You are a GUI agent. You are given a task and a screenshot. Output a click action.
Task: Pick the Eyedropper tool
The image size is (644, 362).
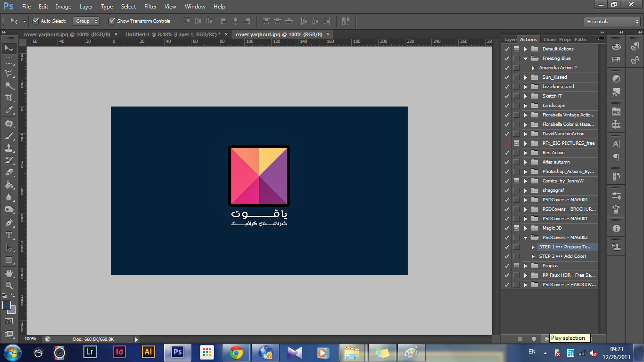[x=8, y=110]
